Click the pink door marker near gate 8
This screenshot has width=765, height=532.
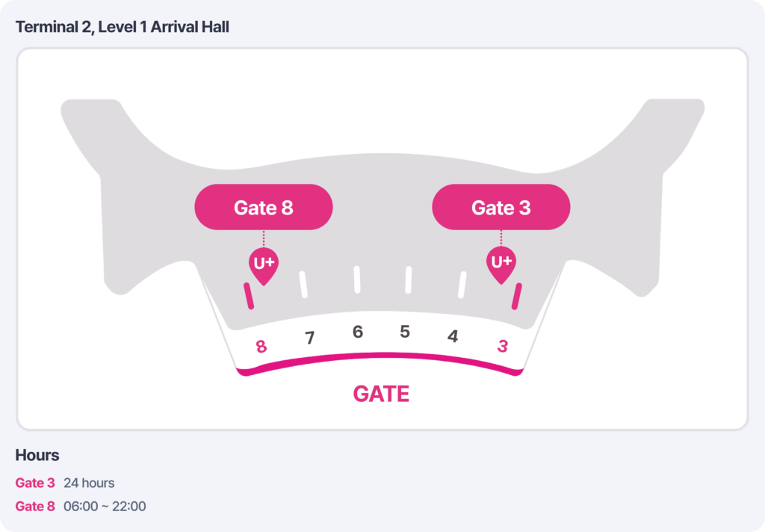click(249, 296)
